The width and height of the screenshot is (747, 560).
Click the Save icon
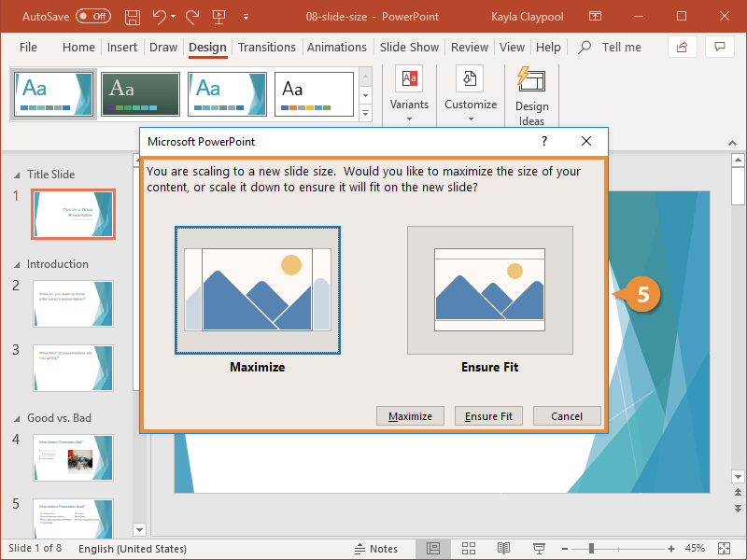pyautogui.click(x=132, y=16)
